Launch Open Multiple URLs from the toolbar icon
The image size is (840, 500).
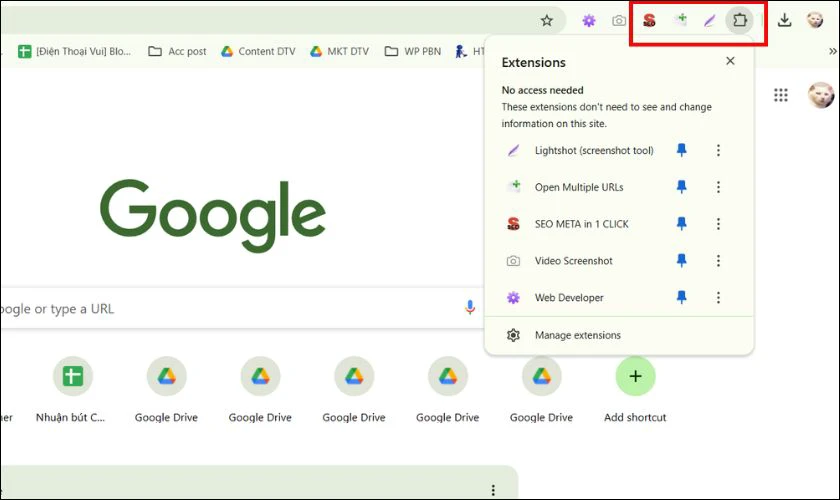(x=680, y=20)
